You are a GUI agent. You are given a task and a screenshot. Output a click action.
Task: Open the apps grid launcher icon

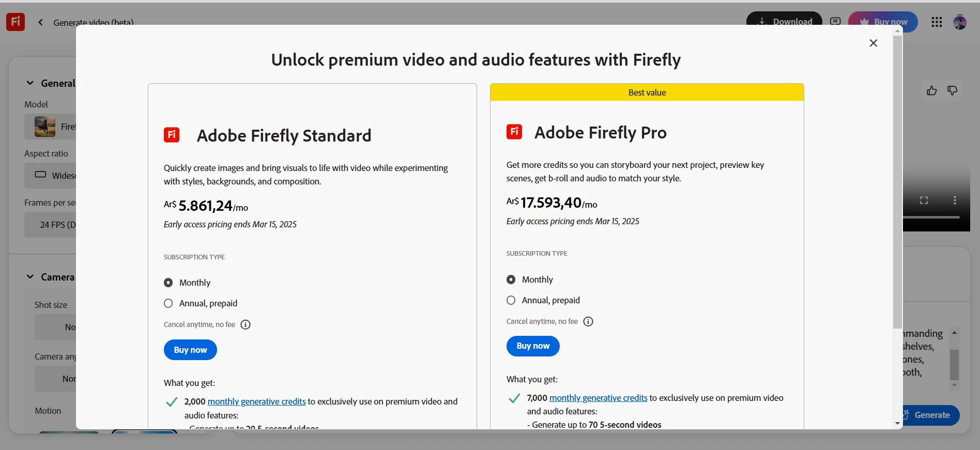tap(937, 22)
